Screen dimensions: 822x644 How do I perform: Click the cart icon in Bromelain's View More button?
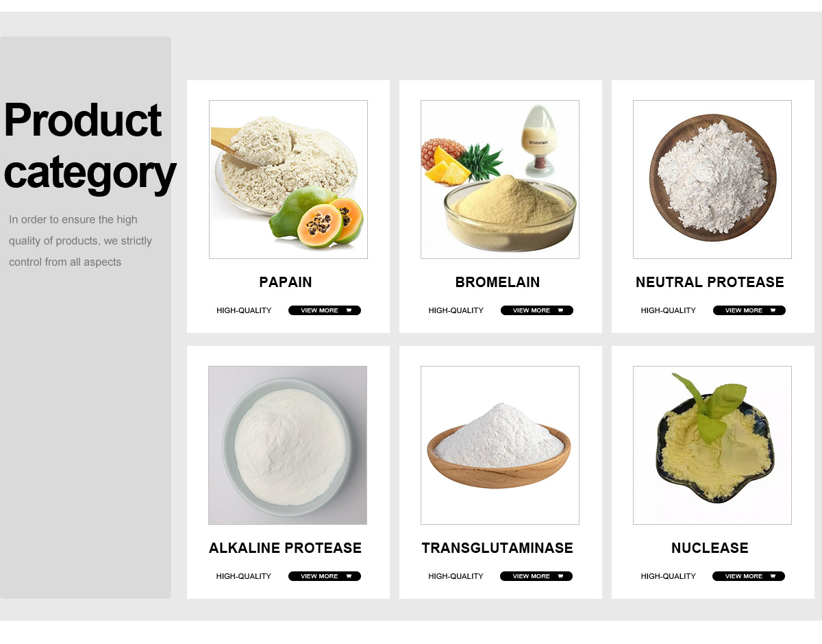pyautogui.click(x=560, y=310)
